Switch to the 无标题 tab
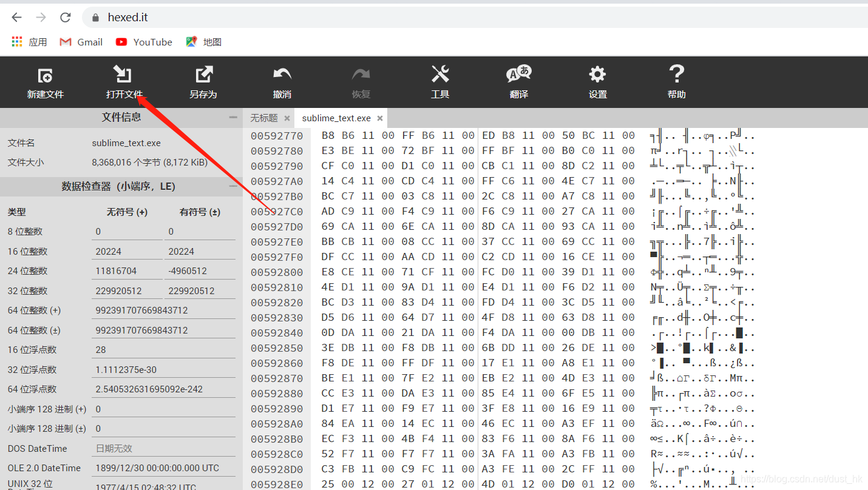The height and width of the screenshot is (490, 868). click(264, 118)
